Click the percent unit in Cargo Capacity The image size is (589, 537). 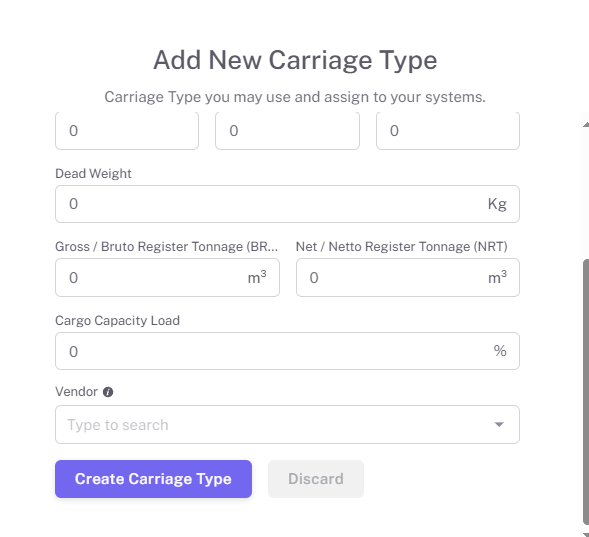tap(500, 351)
